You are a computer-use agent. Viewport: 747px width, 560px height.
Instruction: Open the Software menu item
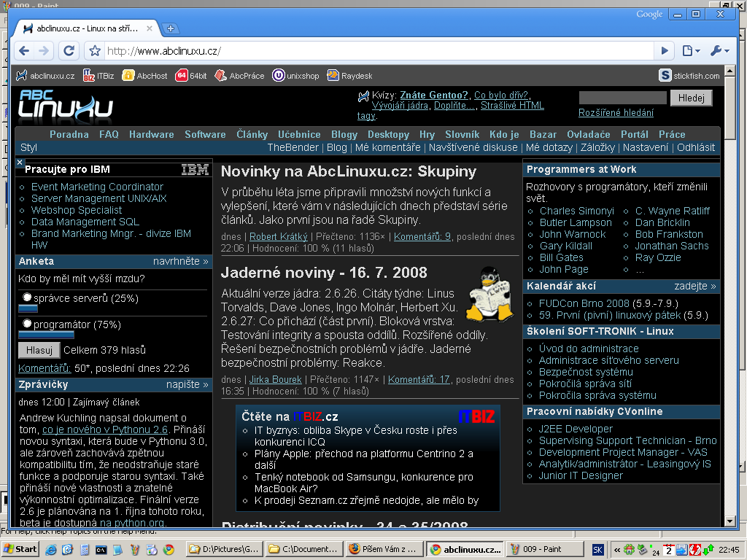205,134
